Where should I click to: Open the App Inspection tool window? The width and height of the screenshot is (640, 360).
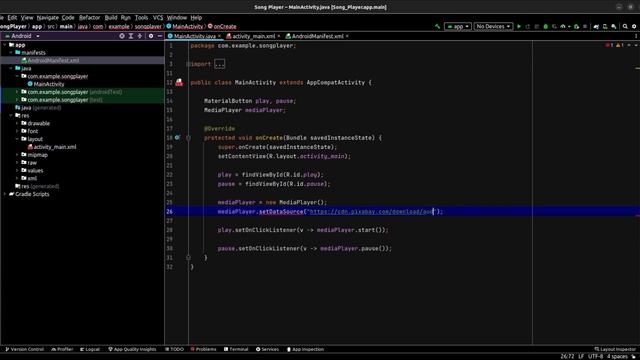click(305, 349)
